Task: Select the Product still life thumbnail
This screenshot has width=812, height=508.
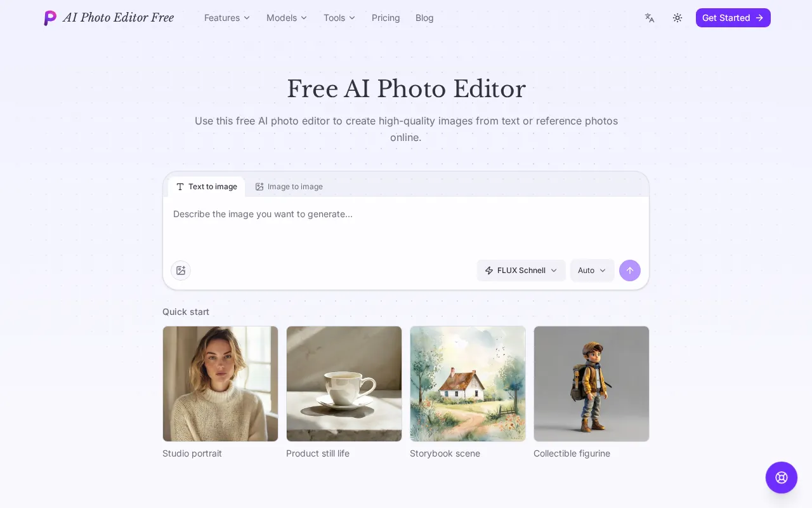Action: click(344, 384)
